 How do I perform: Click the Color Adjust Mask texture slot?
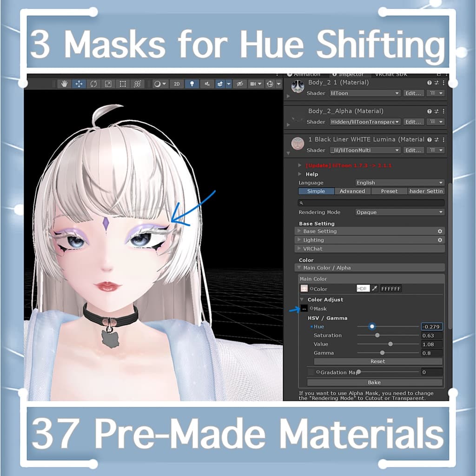[x=304, y=309]
